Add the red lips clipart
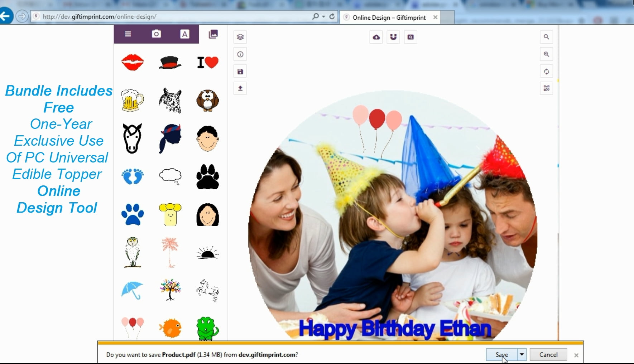The width and height of the screenshot is (634, 364). click(133, 63)
